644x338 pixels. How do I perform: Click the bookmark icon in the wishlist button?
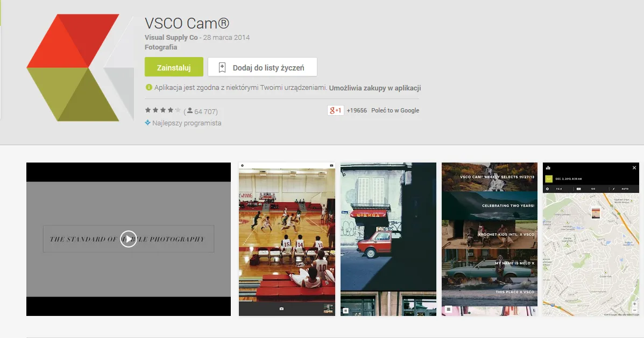pos(222,67)
